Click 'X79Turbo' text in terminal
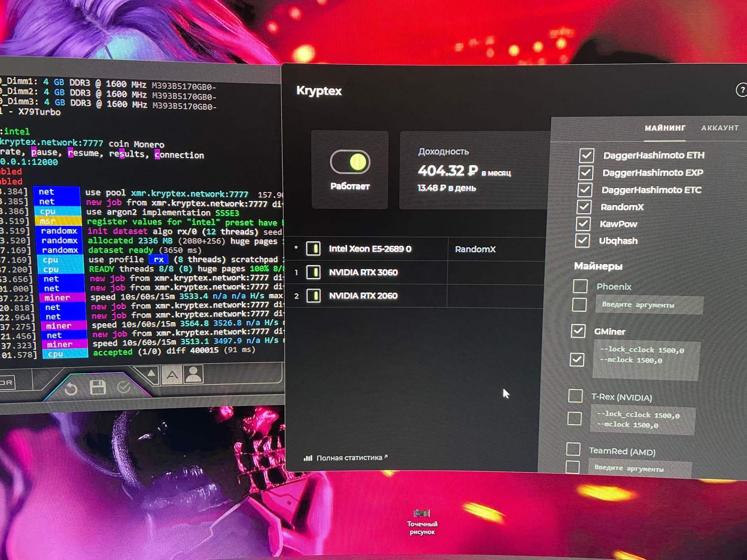 [39, 112]
